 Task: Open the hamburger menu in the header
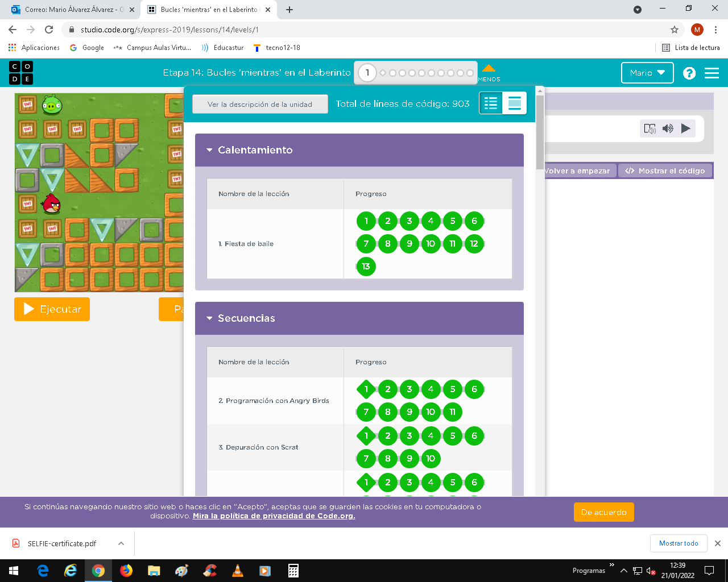(712, 73)
